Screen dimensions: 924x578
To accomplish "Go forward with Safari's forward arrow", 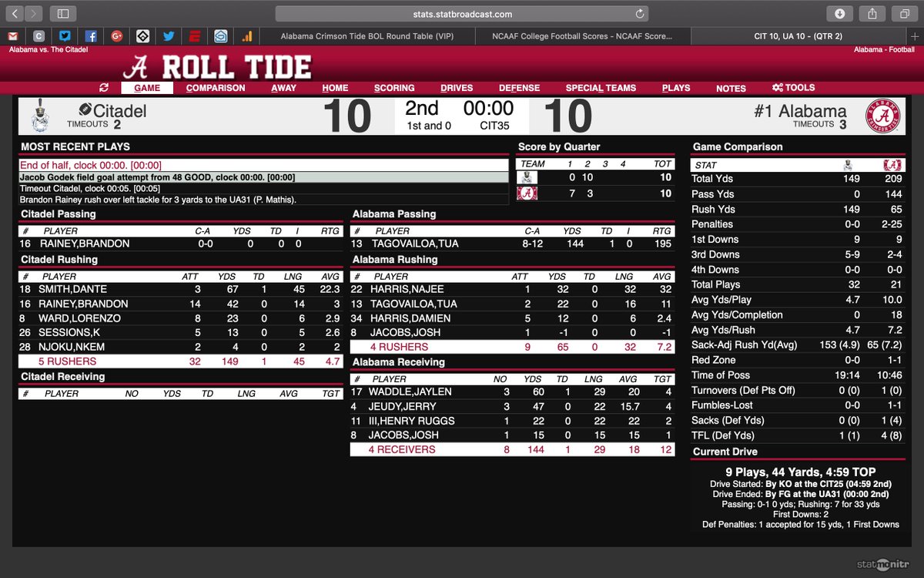I will [x=34, y=14].
